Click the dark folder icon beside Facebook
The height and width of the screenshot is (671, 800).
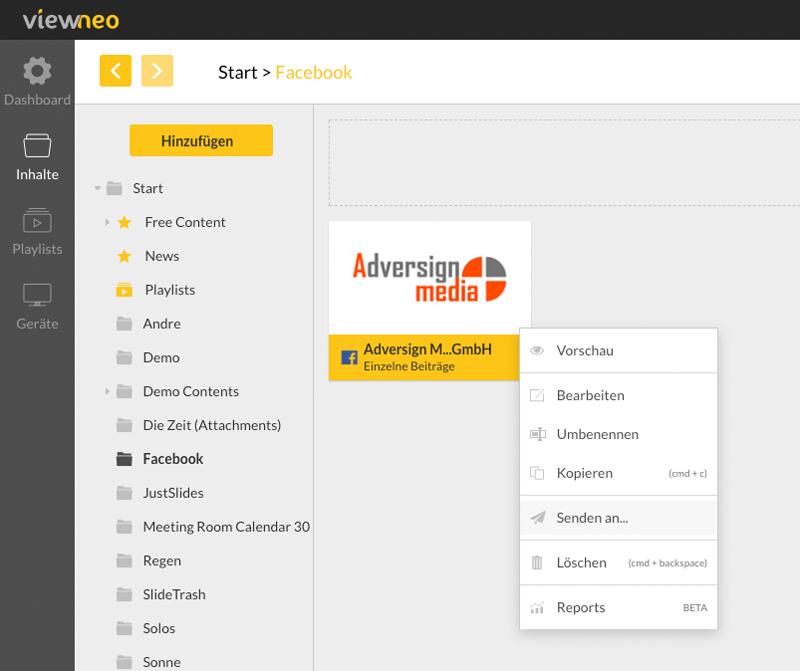124,459
